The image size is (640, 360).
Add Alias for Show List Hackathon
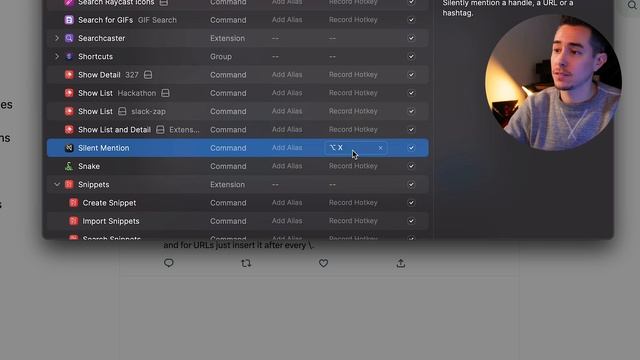pos(287,93)
